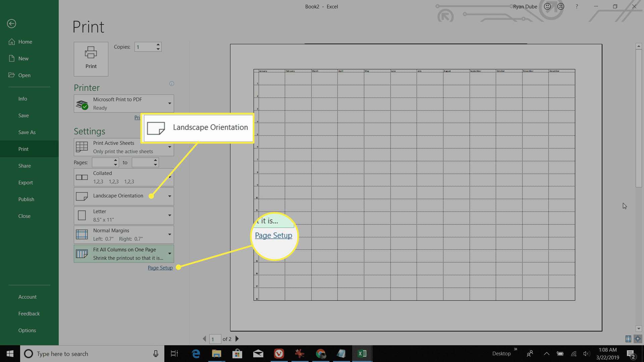
Task: Click the back arrow icon in sidebar
Action: click(11, 23)
